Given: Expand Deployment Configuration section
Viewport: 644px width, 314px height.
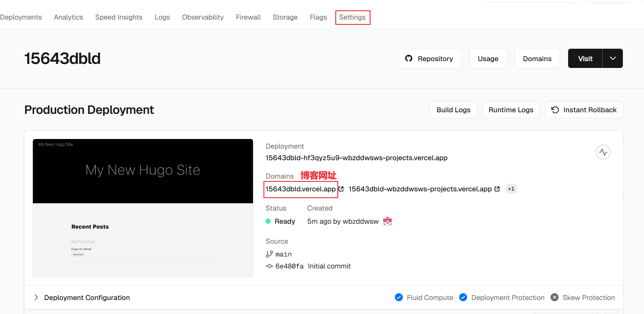Looking at the screenshot, I should [82, 298].
